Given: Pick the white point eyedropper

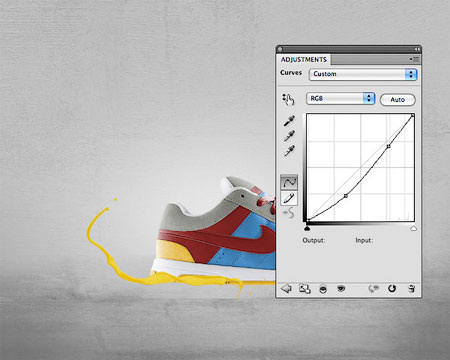Looking at the screenshot, I should 289,151.
